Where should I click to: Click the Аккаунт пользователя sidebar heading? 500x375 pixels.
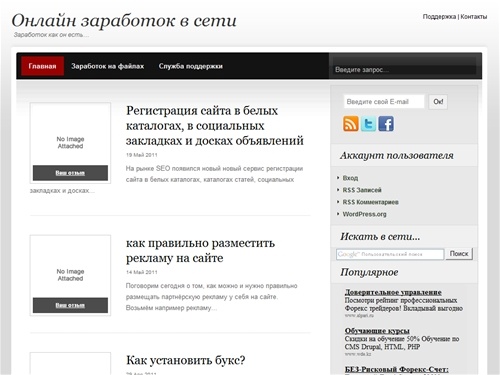pyautogui.click(x=397, y=155)
